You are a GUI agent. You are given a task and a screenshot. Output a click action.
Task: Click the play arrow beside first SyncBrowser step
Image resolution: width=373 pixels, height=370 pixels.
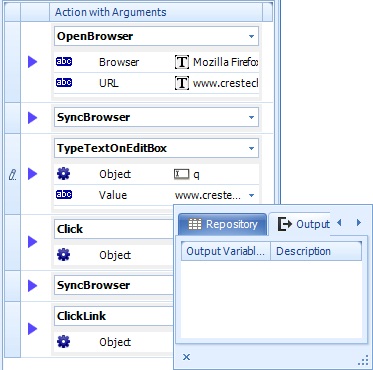coord(32,118)
